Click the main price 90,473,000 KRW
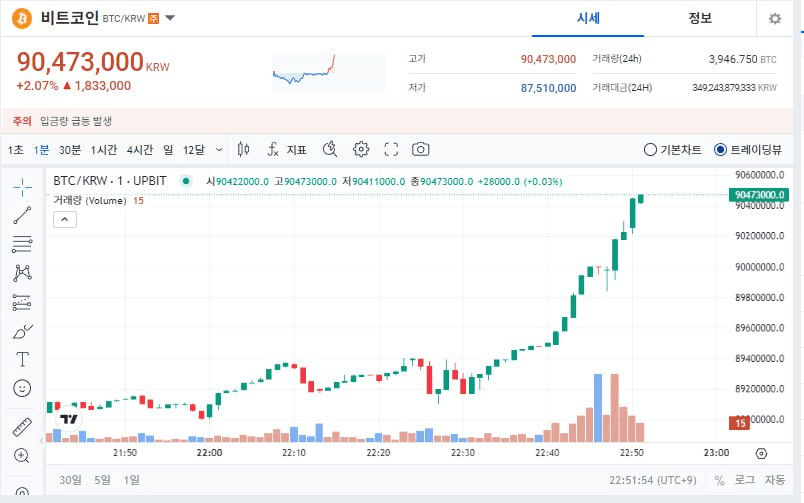This screenshot has height=503, width=804. pos(93,62)
